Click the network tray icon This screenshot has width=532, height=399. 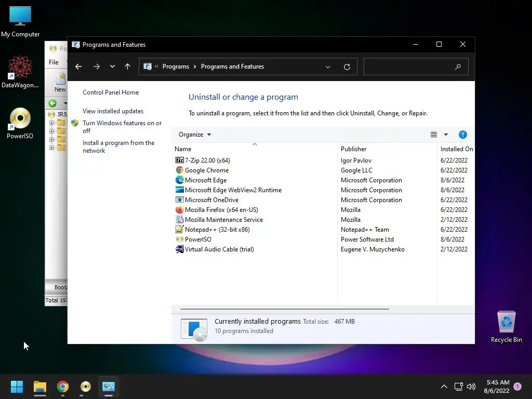(x=458, y=387)
